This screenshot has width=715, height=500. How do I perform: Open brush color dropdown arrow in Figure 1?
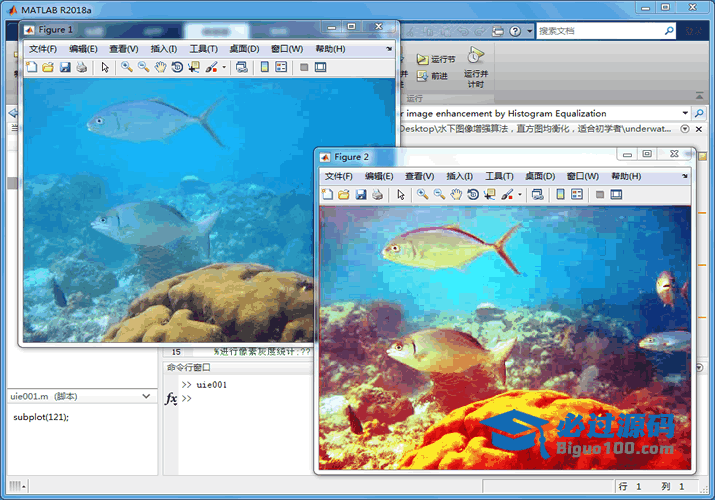point(225,68)
